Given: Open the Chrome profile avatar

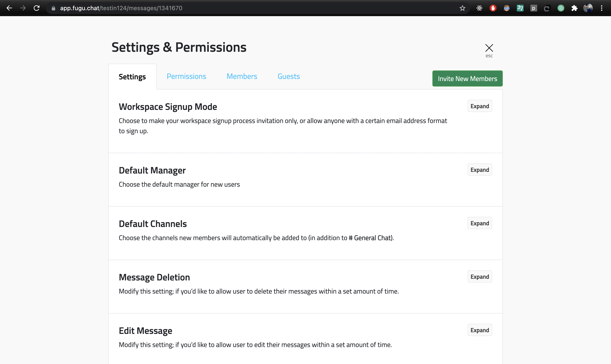Looking at the screenshot, I should click(588, 8).
